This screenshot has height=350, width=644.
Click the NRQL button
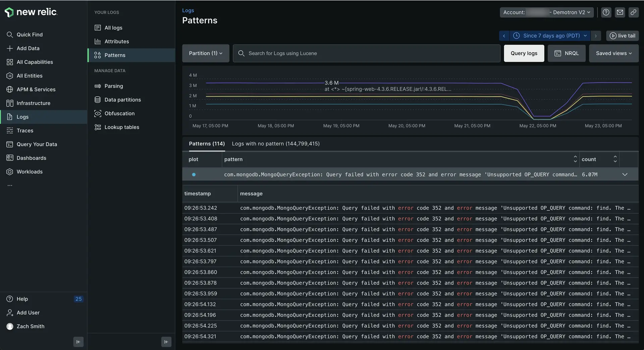[x=567, y=53]
